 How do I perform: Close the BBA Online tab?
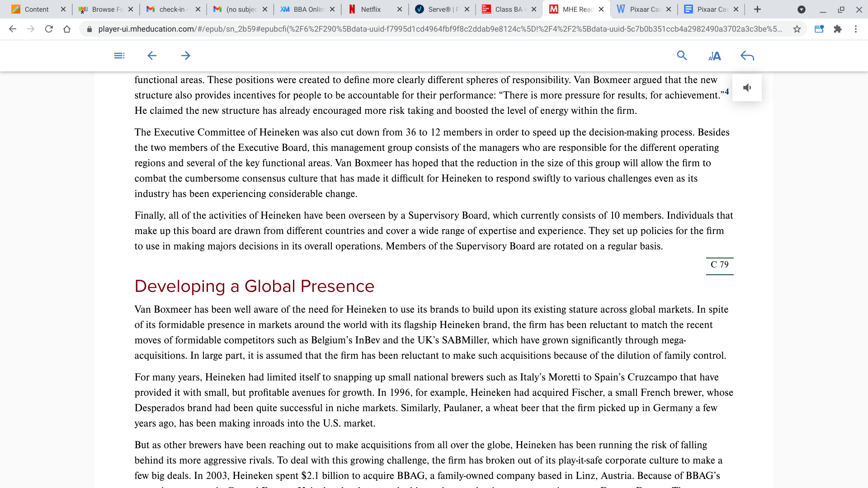pos(332,9)
